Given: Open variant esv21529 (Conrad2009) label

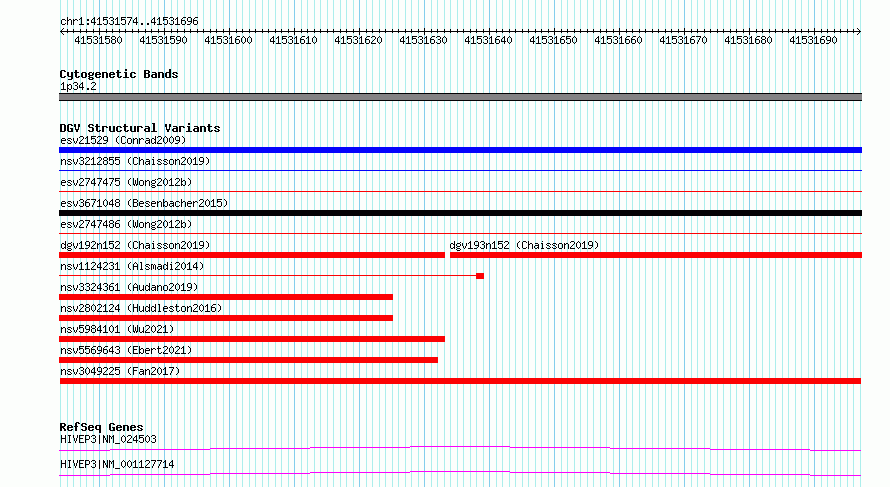Looking at the screenshot, I should coord(123,140).
